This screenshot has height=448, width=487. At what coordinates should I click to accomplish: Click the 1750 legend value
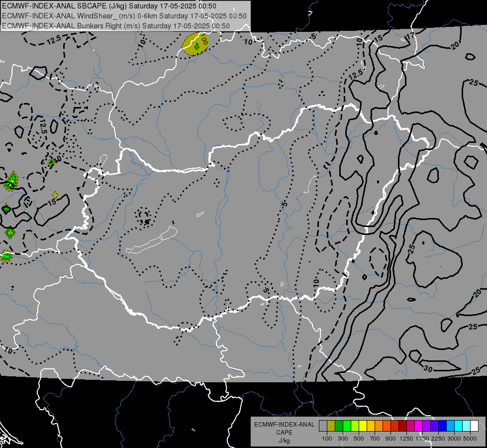422,439
